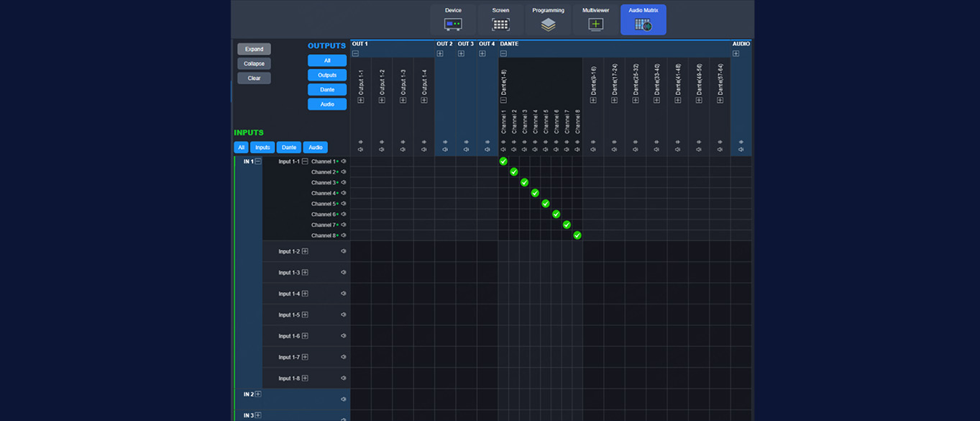980x421 pixels.
Task: Click speaker icon in IN 2 row
Action: click(344, 399)
